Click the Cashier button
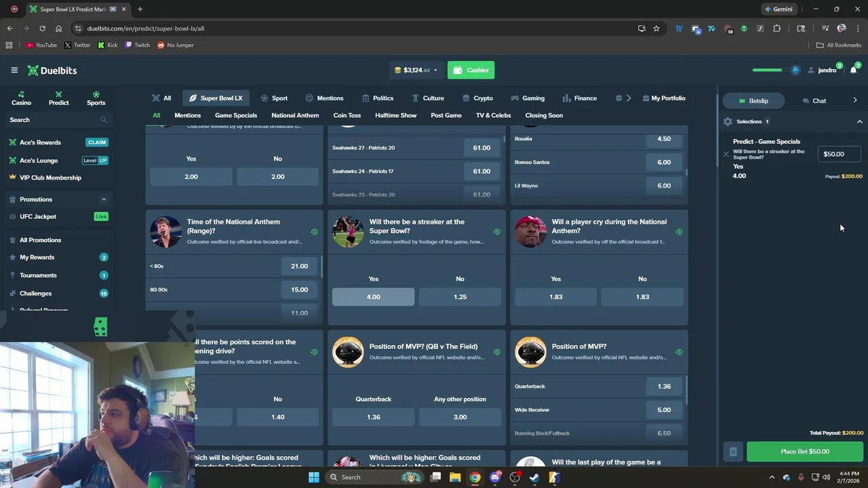 coord(471,70)
